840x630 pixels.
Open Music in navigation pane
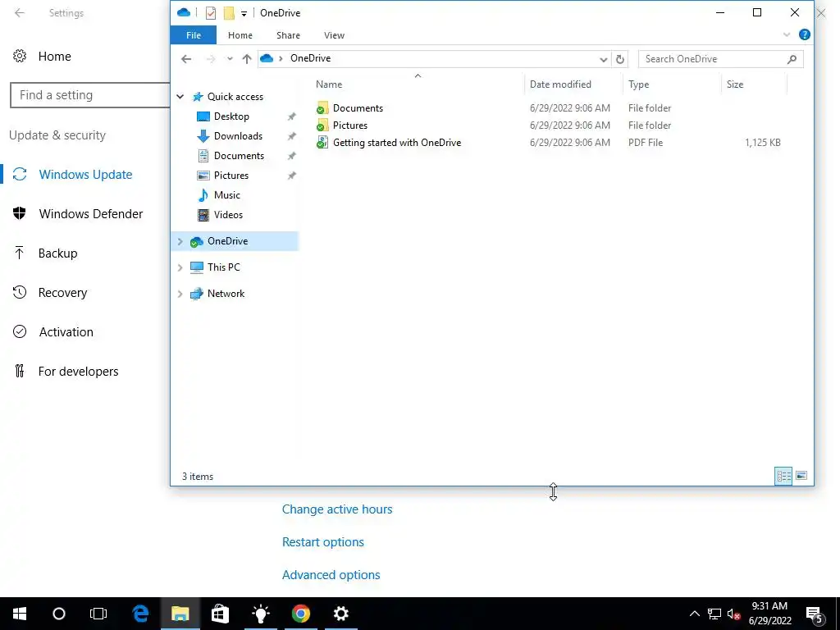pyautogui.click(x=226, y=195)
